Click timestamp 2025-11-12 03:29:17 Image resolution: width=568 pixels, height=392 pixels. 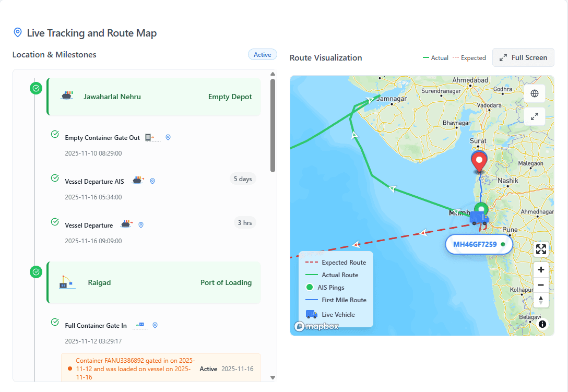click(93, 341)
